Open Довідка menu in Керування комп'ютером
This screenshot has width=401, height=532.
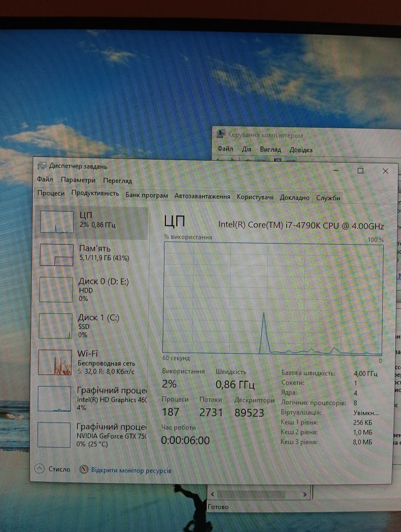tap(301, 150)
